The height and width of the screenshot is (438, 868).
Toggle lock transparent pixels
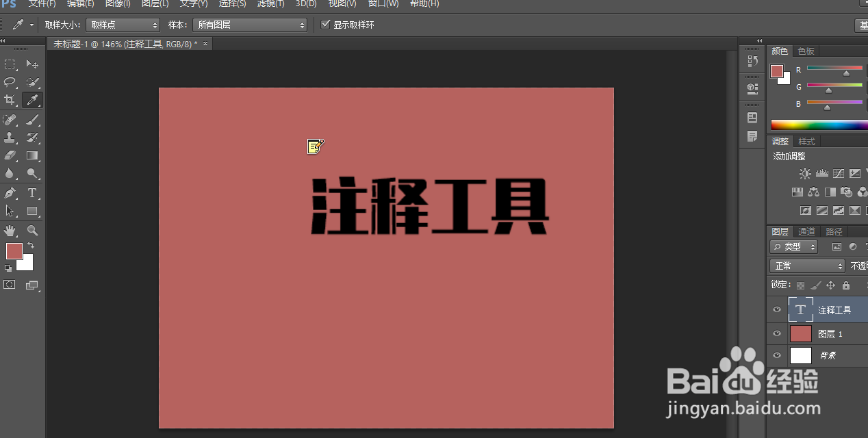point(800,285)
